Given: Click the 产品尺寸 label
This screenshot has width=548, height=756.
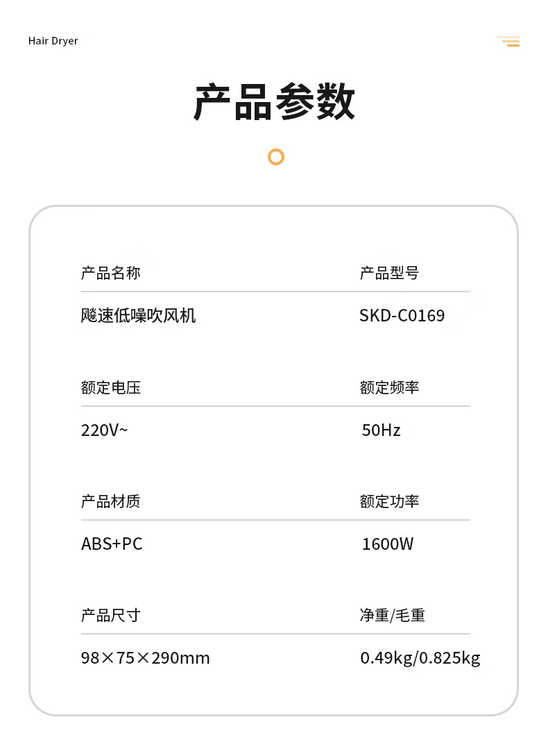Looking at the screenshot, I should tap(110, 615).
